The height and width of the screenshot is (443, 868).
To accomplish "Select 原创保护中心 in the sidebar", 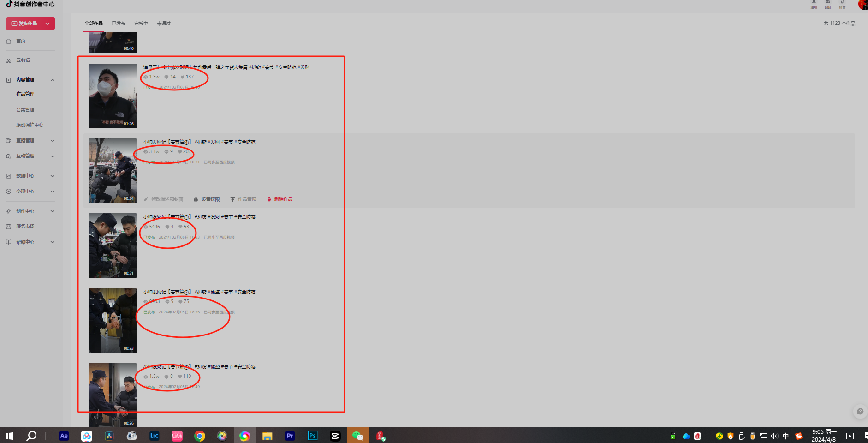I will [x=30, y=125].
